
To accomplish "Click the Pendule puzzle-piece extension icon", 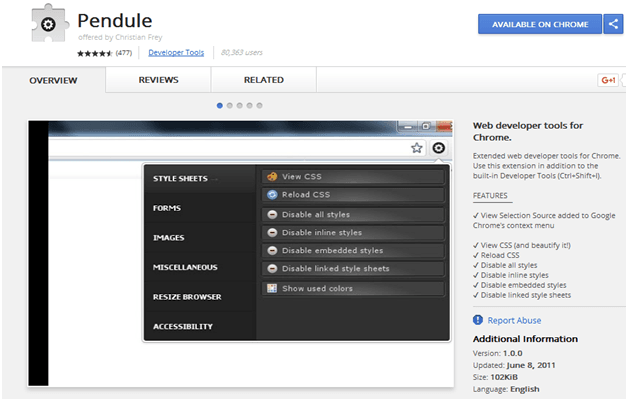I will 49,23.
